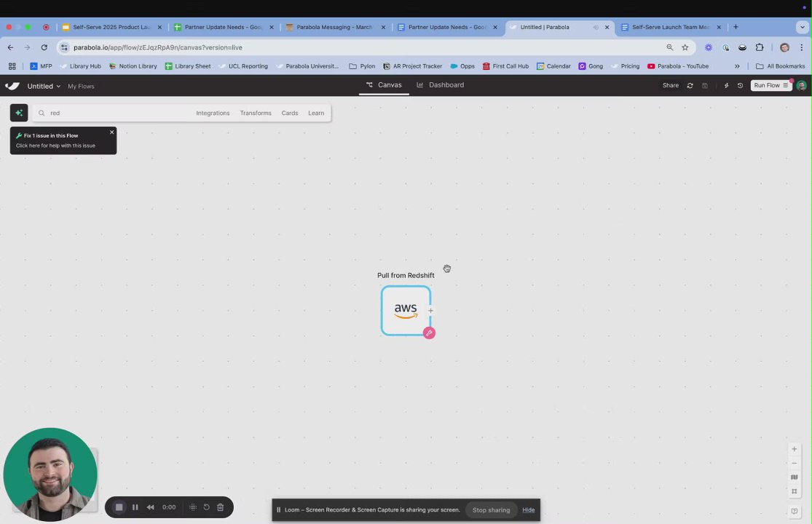Dismiss the Fix 1 issue notice
The width and height of the screenshot is (812, 524).
111,132
